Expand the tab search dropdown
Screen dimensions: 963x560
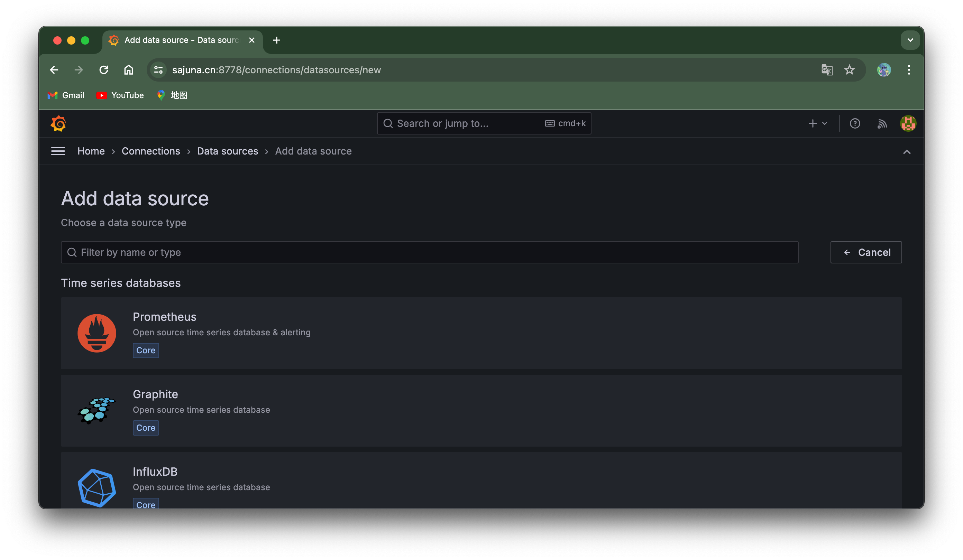(x=910, y=40)
